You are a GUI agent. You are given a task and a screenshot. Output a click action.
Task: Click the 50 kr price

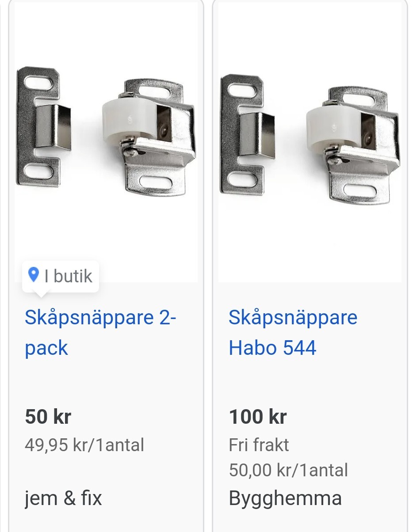click(x=48, y=417)
